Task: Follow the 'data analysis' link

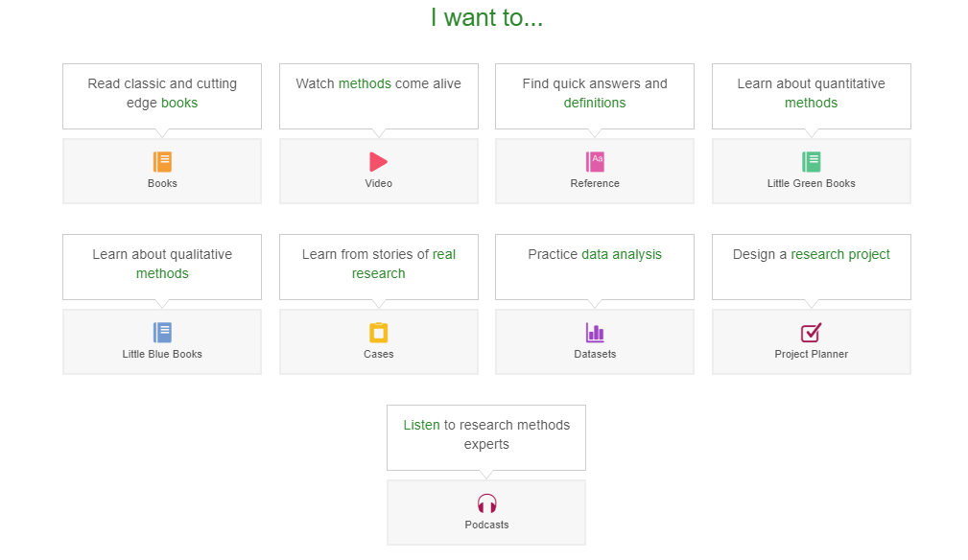Action: click(622, 254)
